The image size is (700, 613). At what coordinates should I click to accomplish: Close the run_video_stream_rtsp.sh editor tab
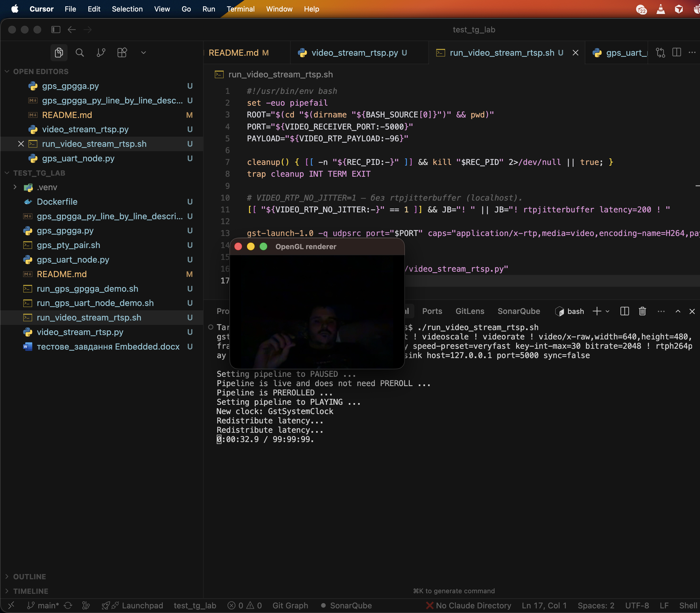(575, 53)
